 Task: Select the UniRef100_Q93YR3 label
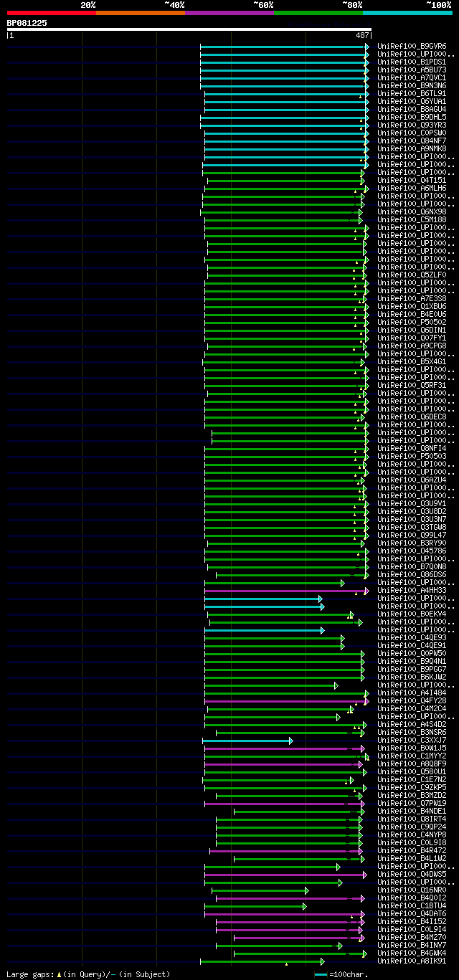pos(411,125)
